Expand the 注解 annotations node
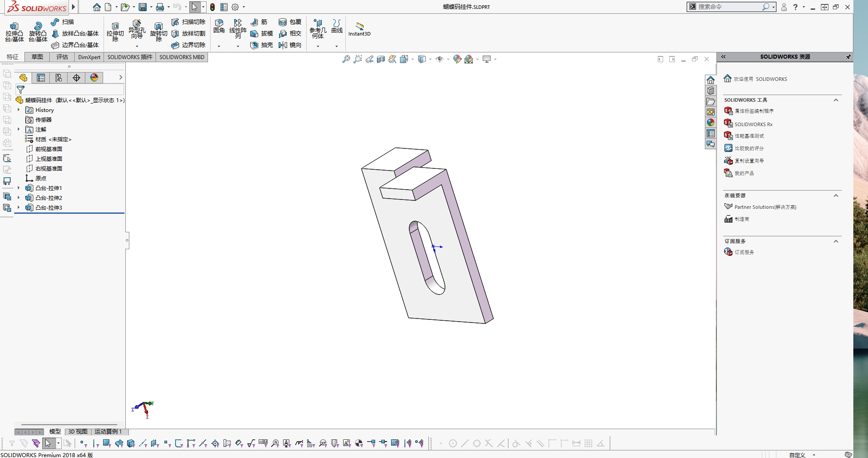Viewport: 868px width, 458px height. [x=19, y=129]
